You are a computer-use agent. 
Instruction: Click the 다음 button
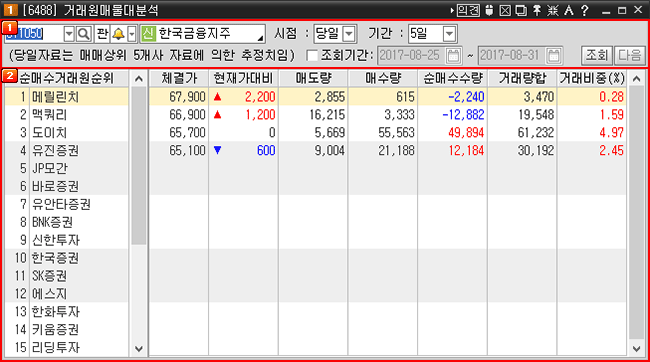click(629, 56)
